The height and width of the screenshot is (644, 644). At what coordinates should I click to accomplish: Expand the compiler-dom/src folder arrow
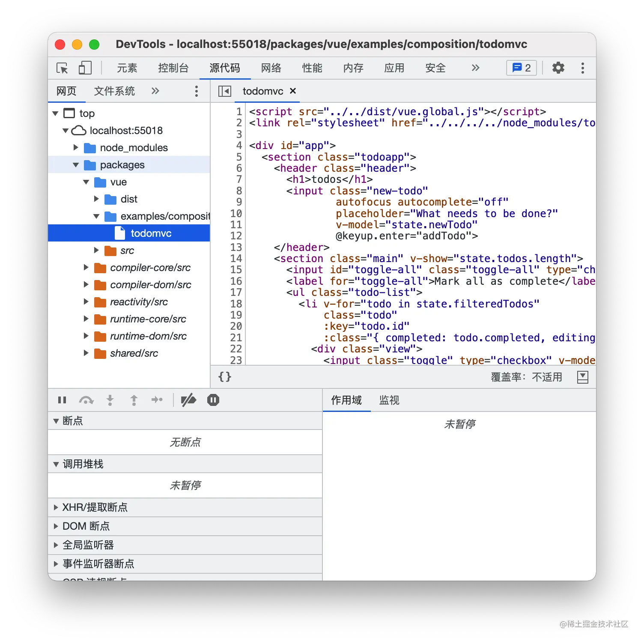click(86, 285)
